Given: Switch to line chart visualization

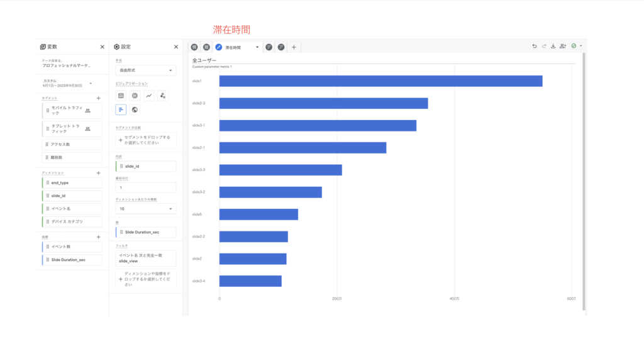Looking at the screenshot, I should point(149,96).
